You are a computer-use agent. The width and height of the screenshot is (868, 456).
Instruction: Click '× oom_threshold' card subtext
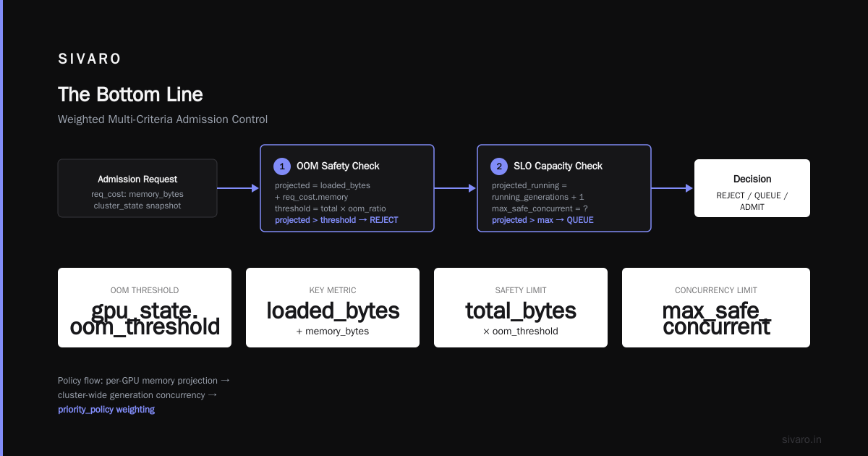[521, 332]
